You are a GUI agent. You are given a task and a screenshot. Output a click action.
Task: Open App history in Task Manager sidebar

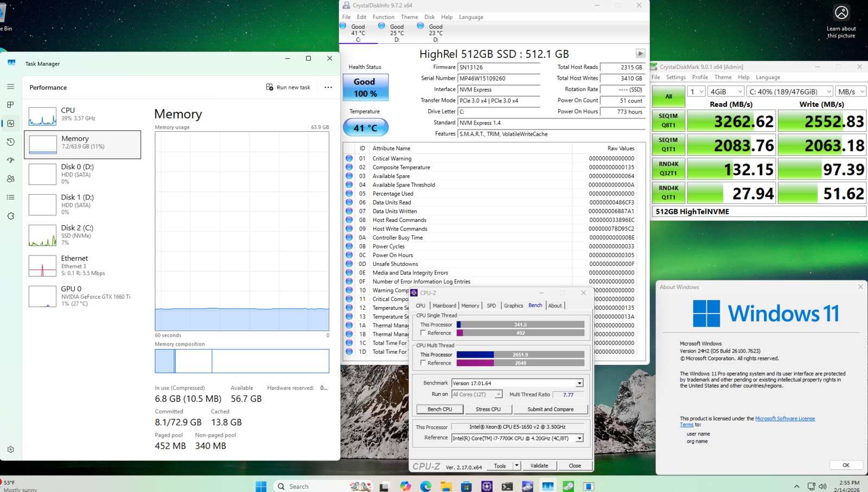click(10, 142)
